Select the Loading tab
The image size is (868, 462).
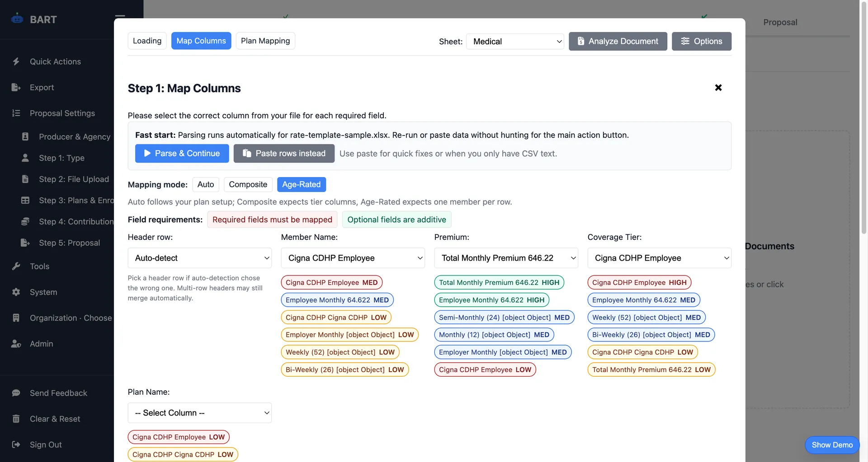tap(147, 41)
